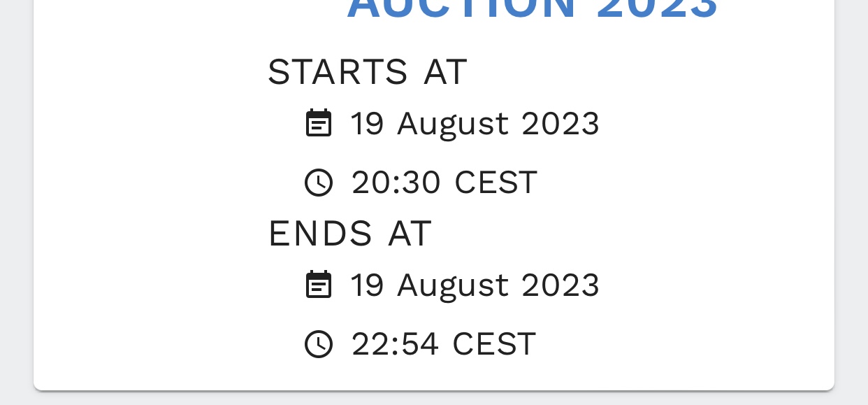Click the word CEST in the start time

tap(496, 183)
